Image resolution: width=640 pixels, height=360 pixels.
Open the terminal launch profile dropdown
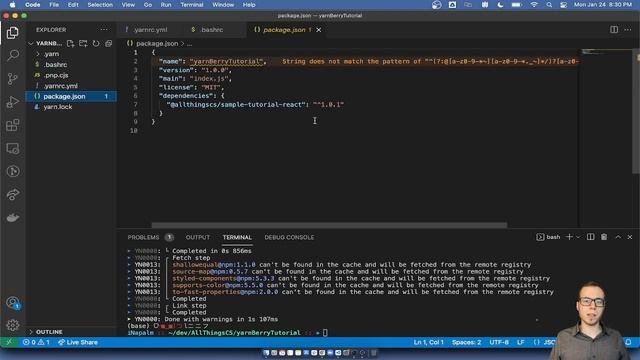point(578,237)
